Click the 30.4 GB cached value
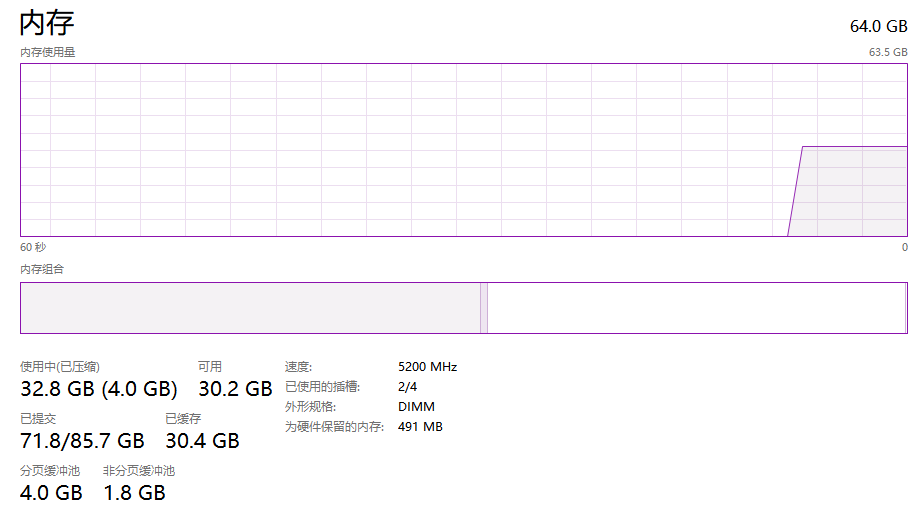This screenshot has height=532, width=922. tap(202, 441)
